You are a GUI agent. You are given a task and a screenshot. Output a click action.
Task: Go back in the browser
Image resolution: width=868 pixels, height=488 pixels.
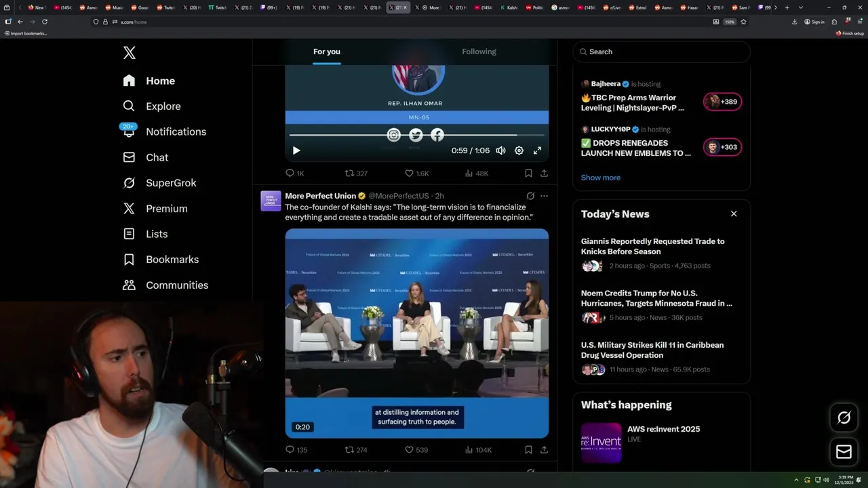(20, 22)
